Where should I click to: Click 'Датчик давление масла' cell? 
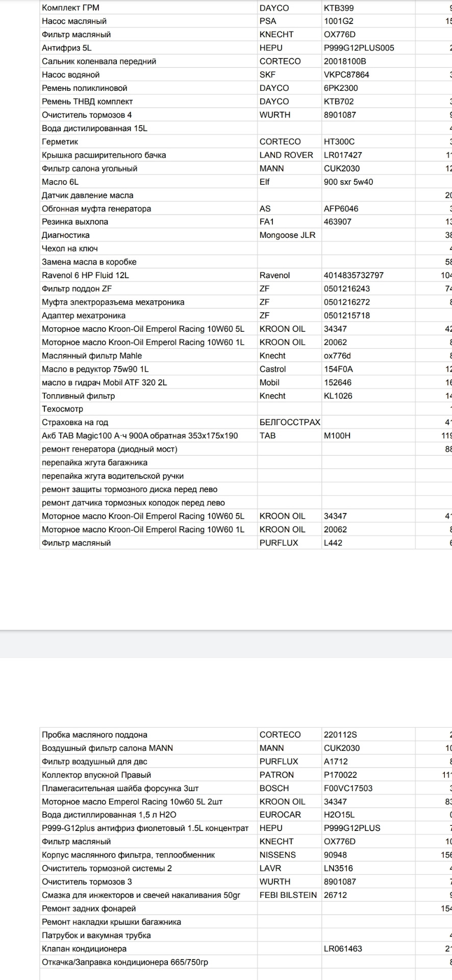click(x=148, y=195)
